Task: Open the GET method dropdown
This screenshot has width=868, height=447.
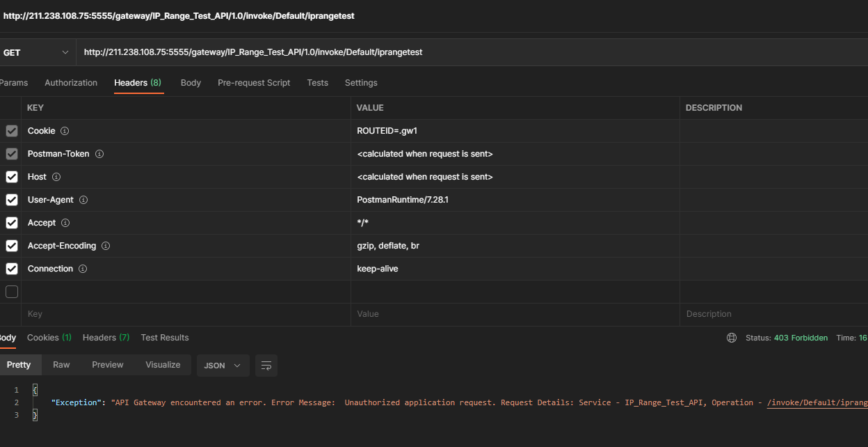Action: click(x=36, y=52)
